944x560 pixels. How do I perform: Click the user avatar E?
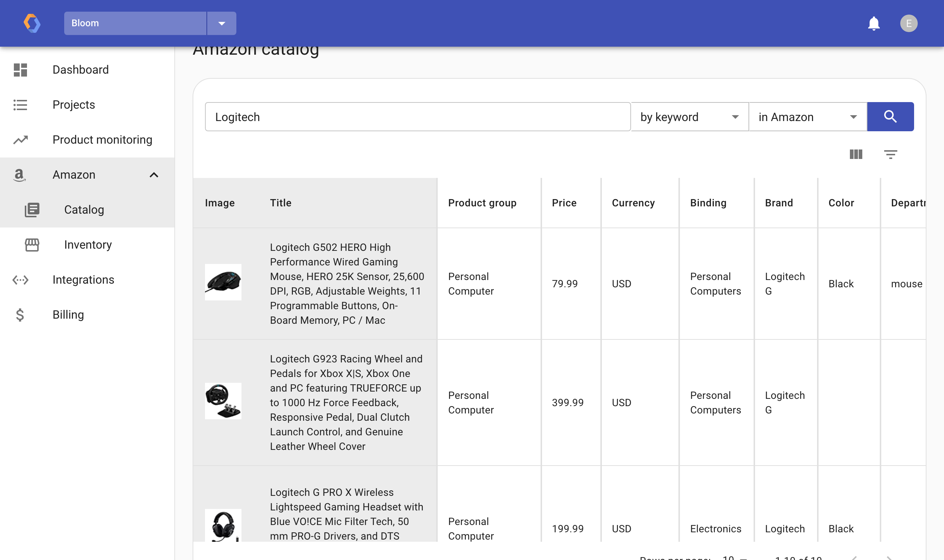908,23
